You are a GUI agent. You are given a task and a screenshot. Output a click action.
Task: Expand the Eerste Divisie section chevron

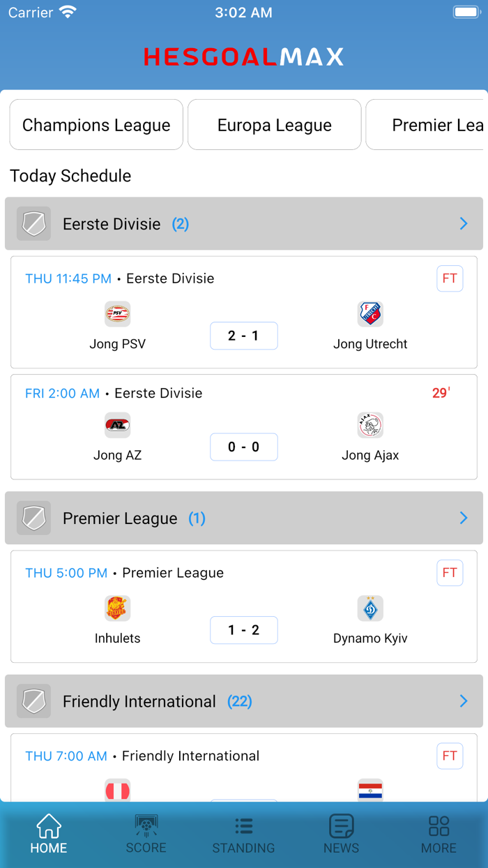pyautogui.click(x=463, y=224)
